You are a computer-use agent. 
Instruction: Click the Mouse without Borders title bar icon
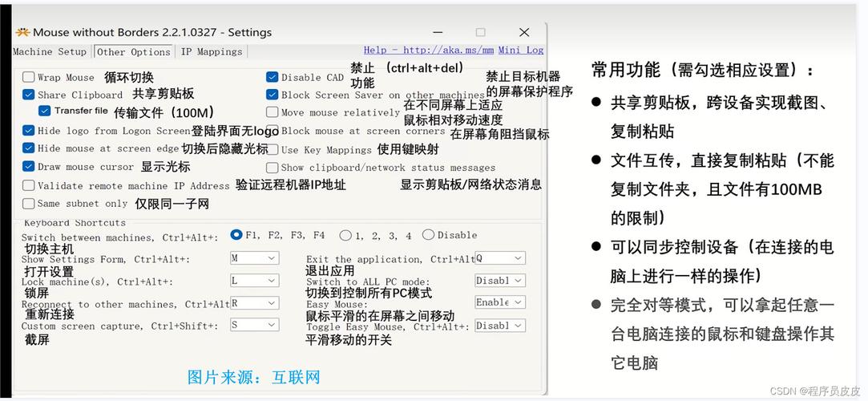point(22,32)
